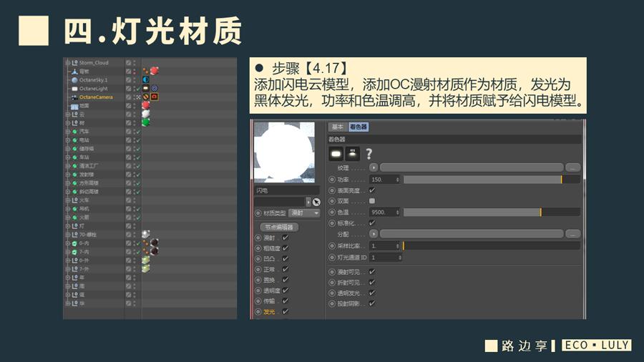
Task: Toggle the 折射可见 checkbox
Action: point(372,283)
